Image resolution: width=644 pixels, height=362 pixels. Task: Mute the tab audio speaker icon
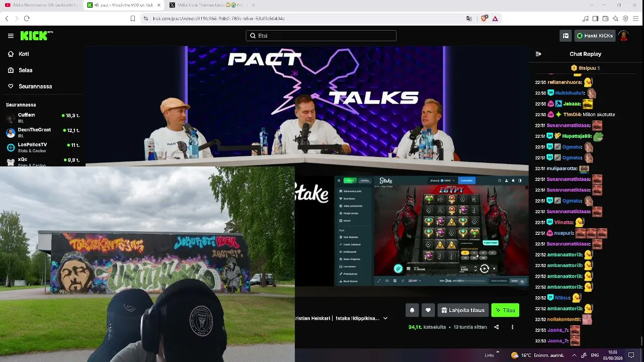point(96,5)
